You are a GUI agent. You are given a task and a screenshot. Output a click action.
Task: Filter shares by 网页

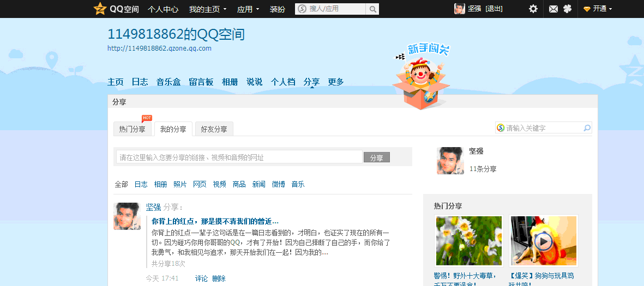(x=200, y=184)
